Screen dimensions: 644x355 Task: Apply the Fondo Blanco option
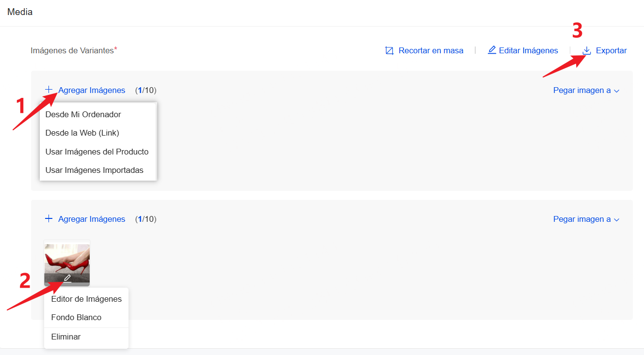coord(76,317)
